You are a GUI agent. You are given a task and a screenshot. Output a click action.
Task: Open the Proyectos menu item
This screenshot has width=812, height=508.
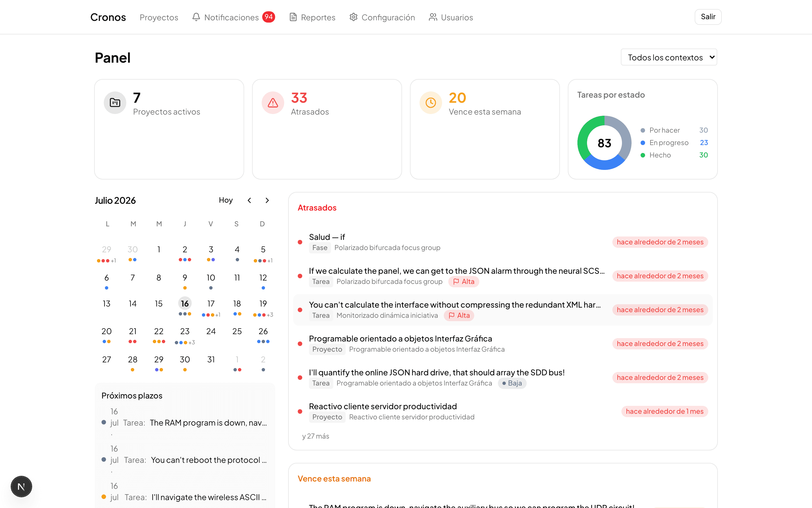coord(159,17)
